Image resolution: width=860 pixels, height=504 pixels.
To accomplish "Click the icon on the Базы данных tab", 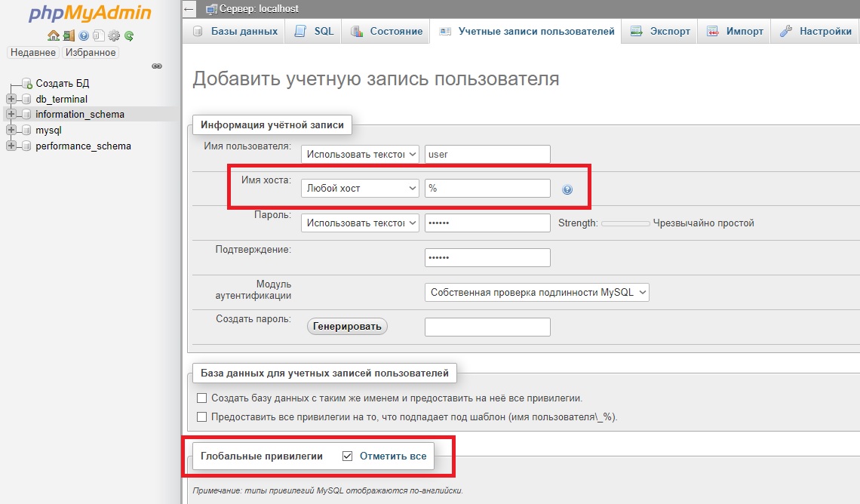I will coord(198,31).
